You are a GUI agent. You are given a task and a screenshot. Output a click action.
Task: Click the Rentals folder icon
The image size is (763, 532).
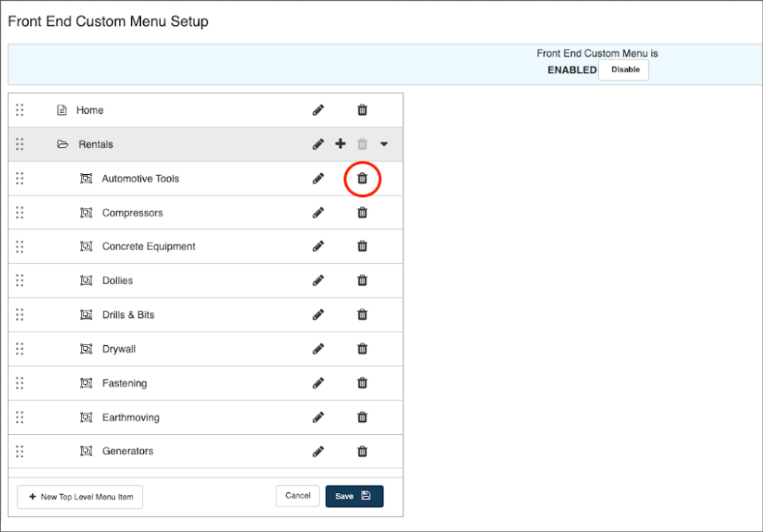[62, 145]
